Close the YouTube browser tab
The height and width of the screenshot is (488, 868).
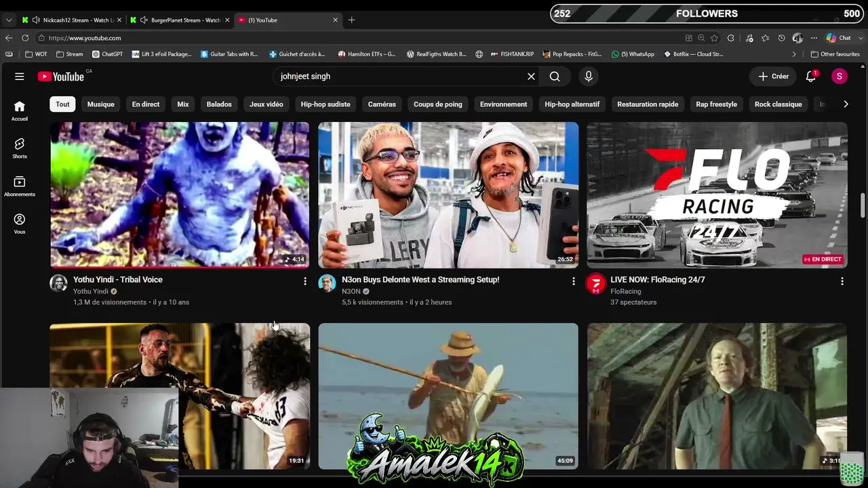click(x=335, y=20)
